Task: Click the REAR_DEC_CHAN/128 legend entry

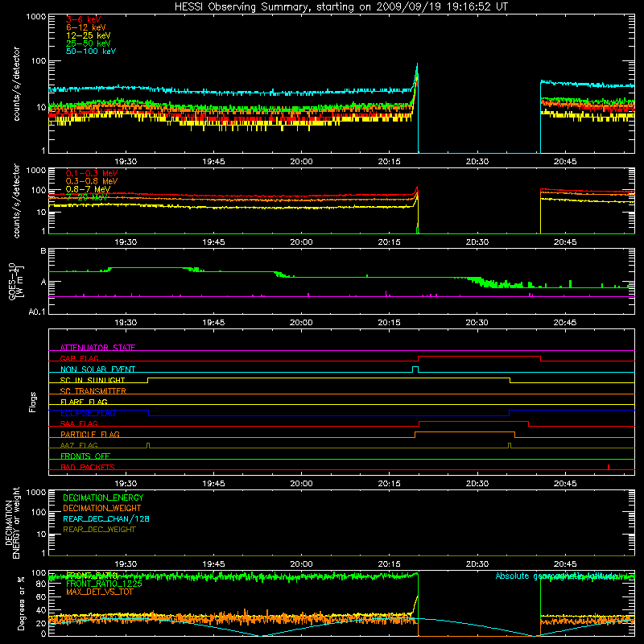Action: tap(106, 518)
